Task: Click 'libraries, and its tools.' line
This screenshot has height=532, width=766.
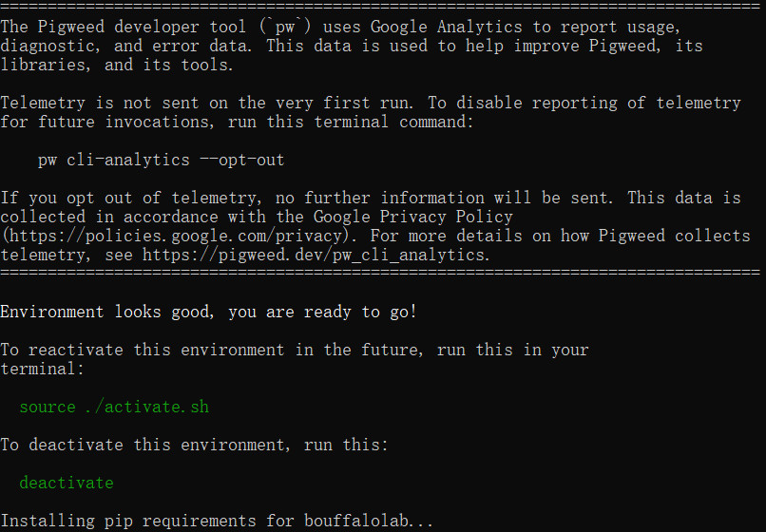Action: (117, 65)
